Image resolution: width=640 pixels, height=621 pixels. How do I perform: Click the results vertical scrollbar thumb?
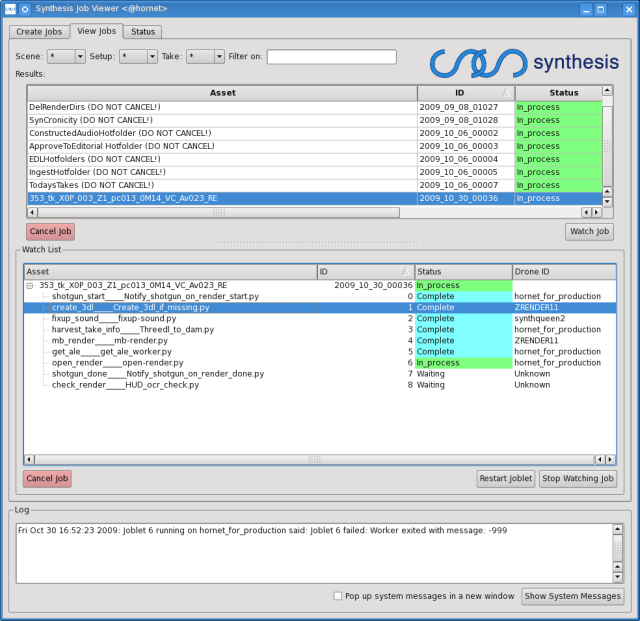click(x=607, y=146)
